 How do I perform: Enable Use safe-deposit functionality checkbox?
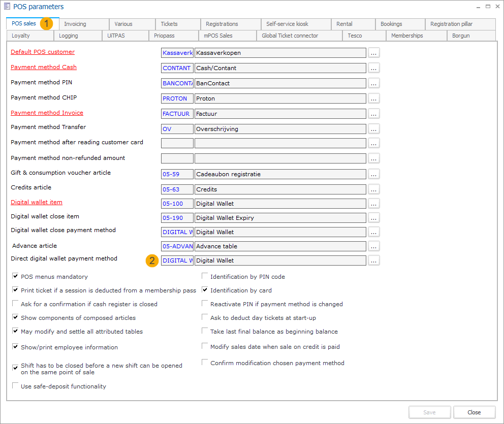16,386
